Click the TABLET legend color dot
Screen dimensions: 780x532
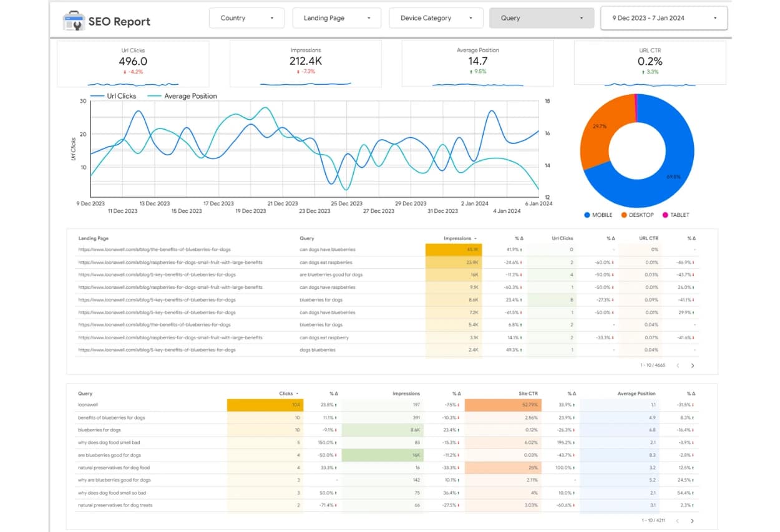coord(665,215)
